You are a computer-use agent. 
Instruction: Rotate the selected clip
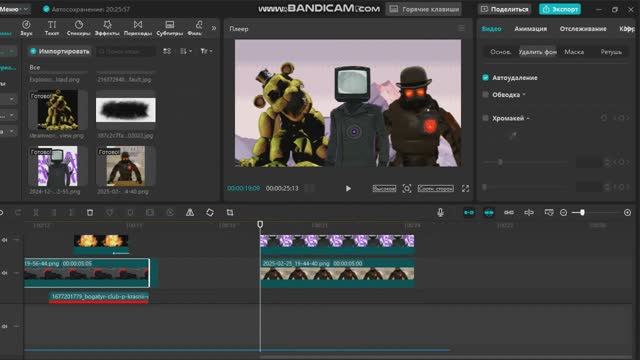point(210,213)
